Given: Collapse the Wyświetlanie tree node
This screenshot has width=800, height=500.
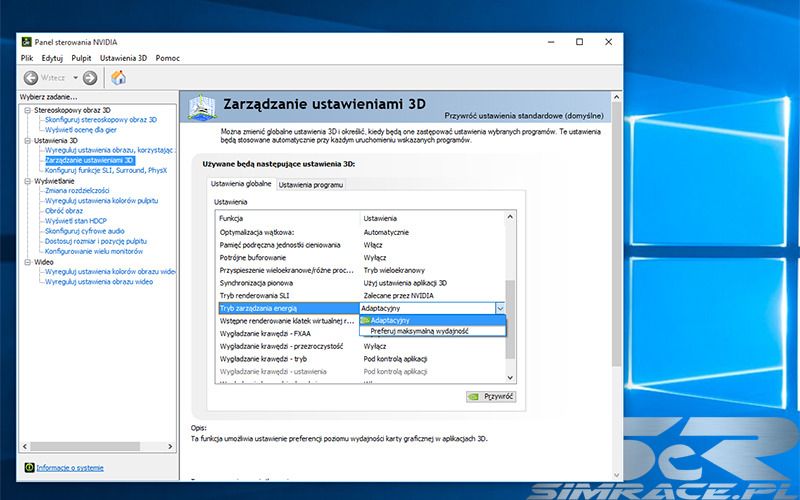Looking at the screenshot, I should tap(28, 181).
